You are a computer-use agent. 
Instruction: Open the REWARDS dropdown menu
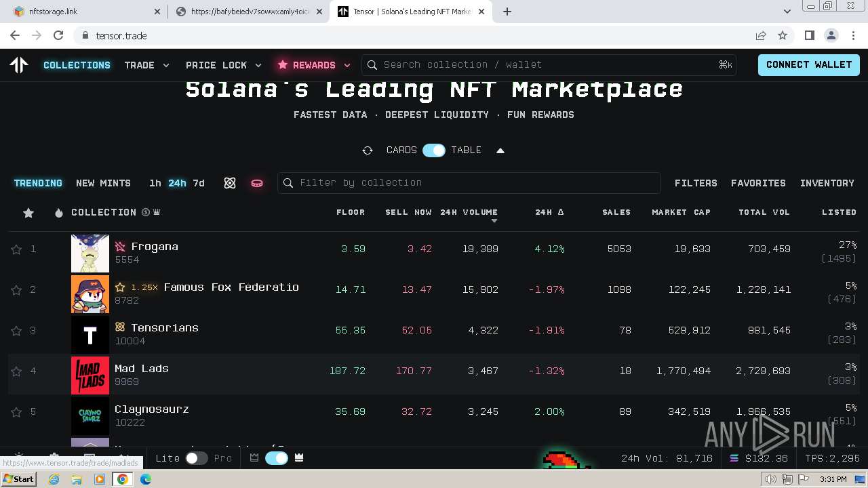click(313, 65)
